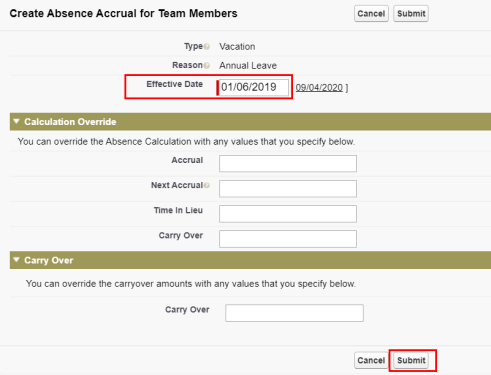This screenshot has height=375, width=491.
Task: Click the bottom Cancel button
Action: pos(371,360)
